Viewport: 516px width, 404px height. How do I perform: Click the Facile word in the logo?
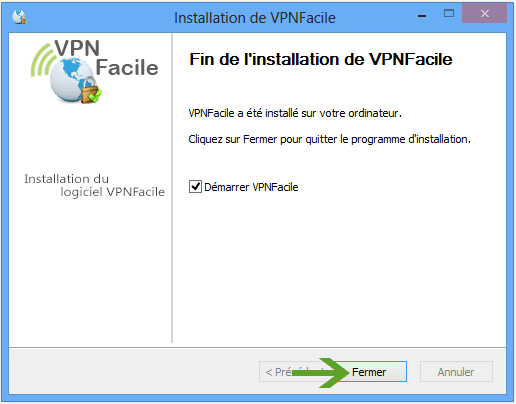[x=127, y=67]
